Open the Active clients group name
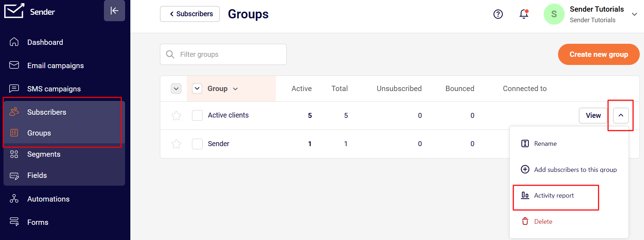Viewport: 644px width, 240px height. pyautogui.click(x=228, y=115)
